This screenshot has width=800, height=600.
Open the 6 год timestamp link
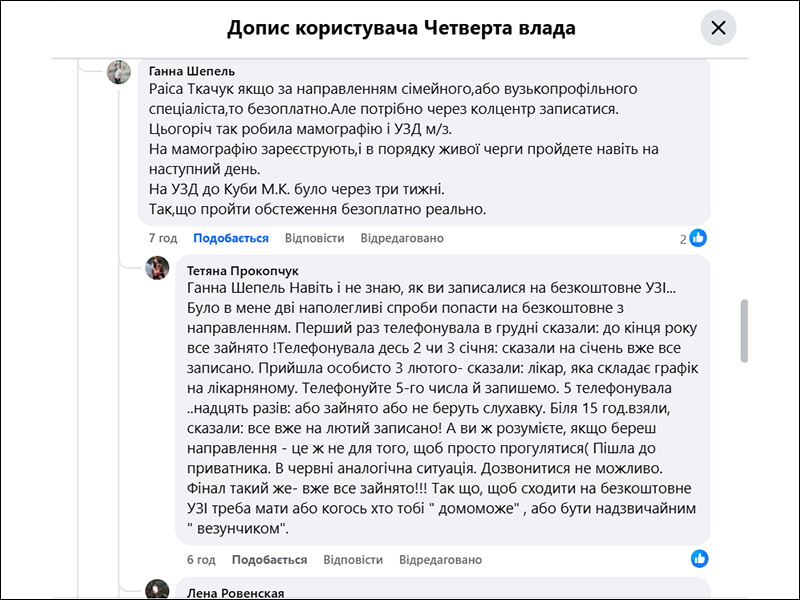pyautogui.click(x=201, y=559)
